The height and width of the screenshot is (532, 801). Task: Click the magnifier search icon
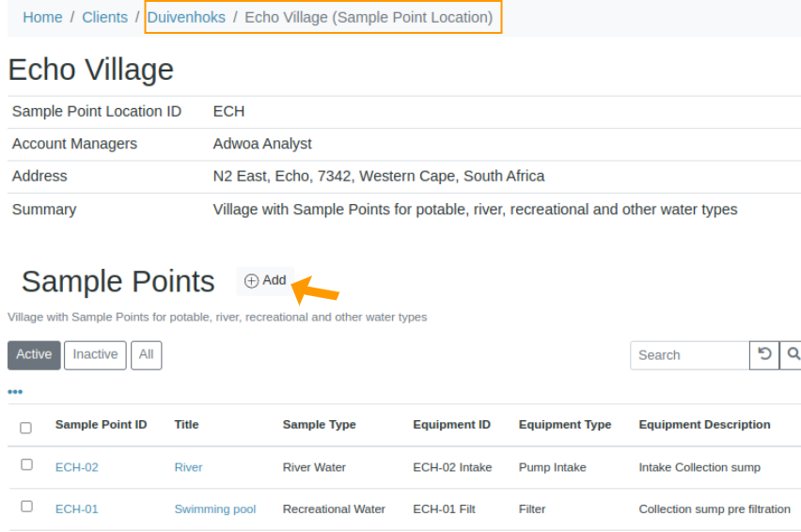tap(793, 354)
